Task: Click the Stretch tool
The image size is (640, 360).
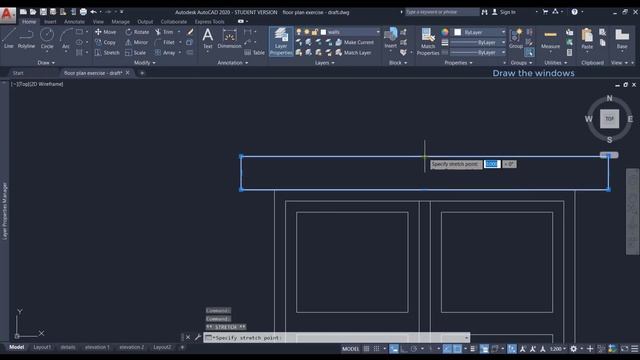Action: click(107, 53)
